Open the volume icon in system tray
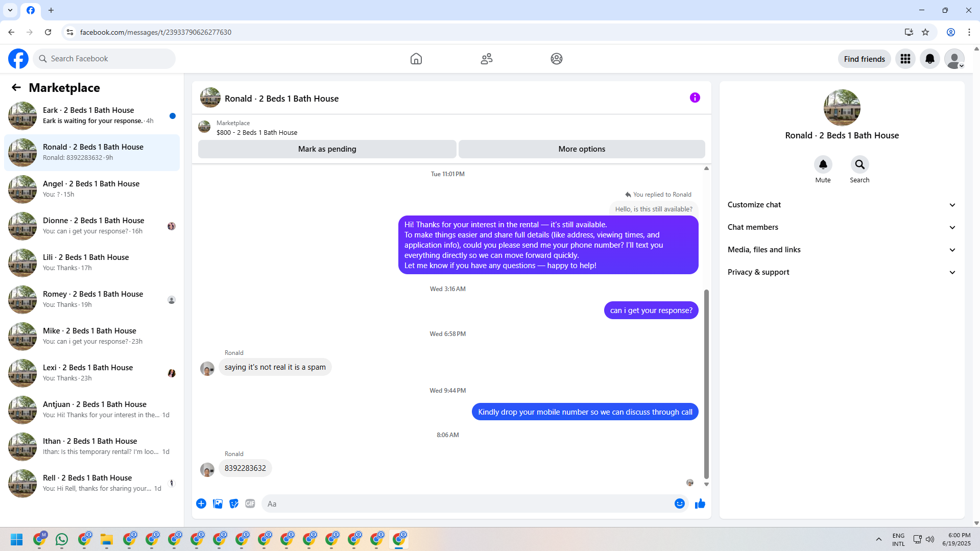The image size is (980, 551). tap(930, 539)
